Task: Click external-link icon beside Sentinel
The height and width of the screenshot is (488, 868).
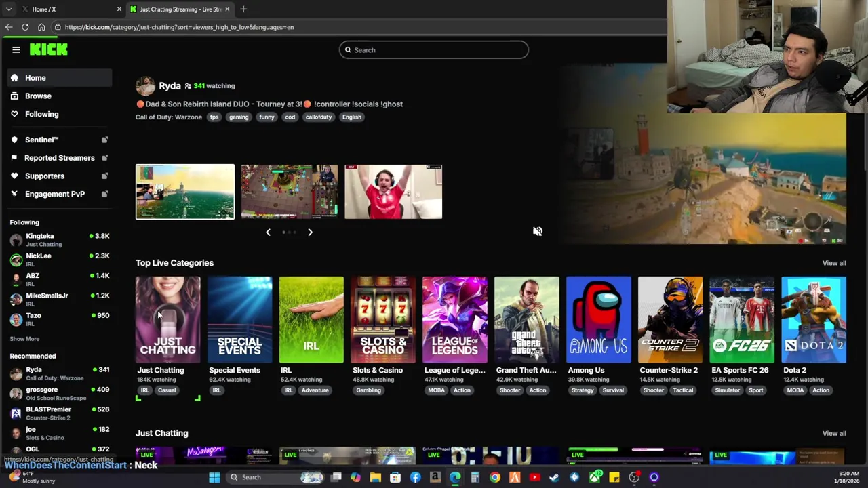Action: [104, 140]
